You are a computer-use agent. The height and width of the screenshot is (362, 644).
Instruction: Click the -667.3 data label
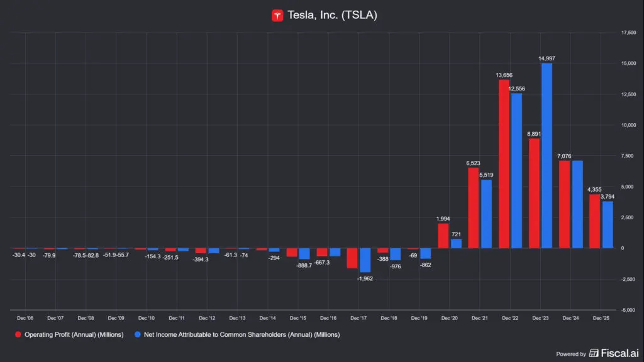(x=321, y=262)
